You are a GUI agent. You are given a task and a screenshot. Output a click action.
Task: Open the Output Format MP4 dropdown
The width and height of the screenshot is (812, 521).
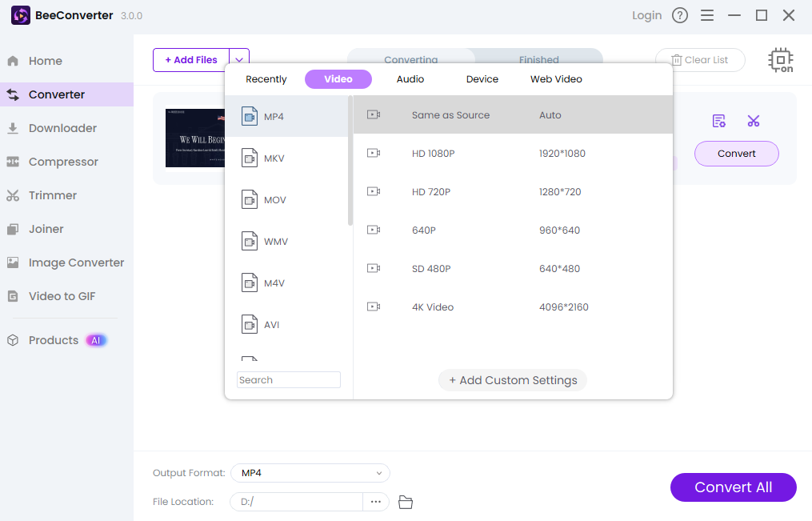pyautogui.click(x=310, y=473)
